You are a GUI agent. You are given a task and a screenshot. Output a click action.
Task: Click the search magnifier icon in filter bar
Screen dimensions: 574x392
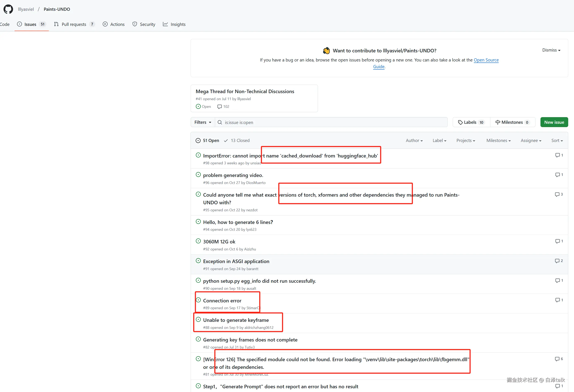220,122
